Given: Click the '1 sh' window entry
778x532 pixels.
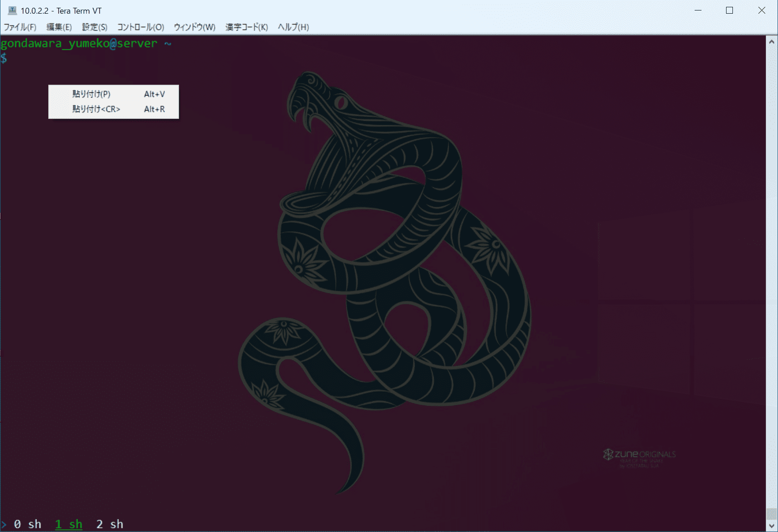Looking at the screenshot, I should click(69, 524).
